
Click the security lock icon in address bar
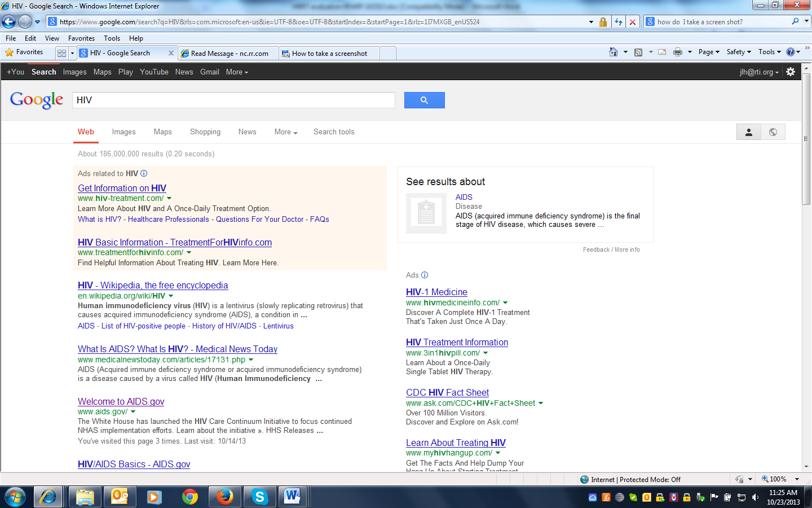[603, 22]
